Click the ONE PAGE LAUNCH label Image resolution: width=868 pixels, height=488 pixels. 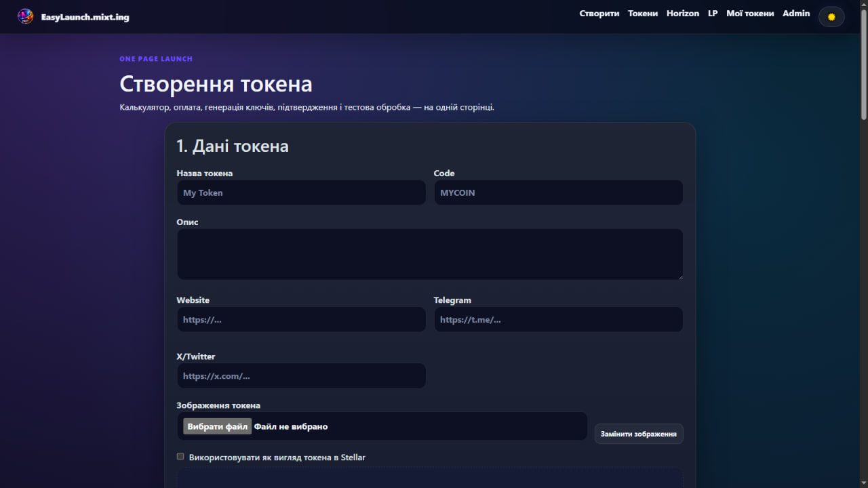pos(156,59)
